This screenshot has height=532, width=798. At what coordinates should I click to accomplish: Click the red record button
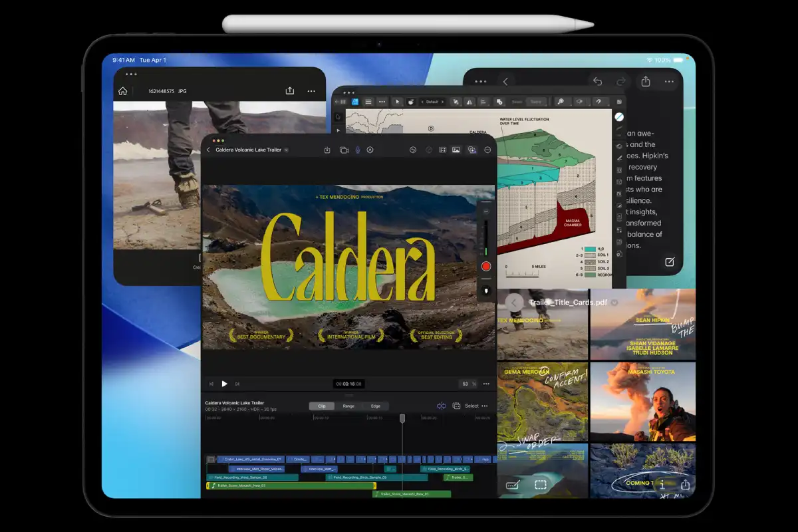[x=486, y=266]
